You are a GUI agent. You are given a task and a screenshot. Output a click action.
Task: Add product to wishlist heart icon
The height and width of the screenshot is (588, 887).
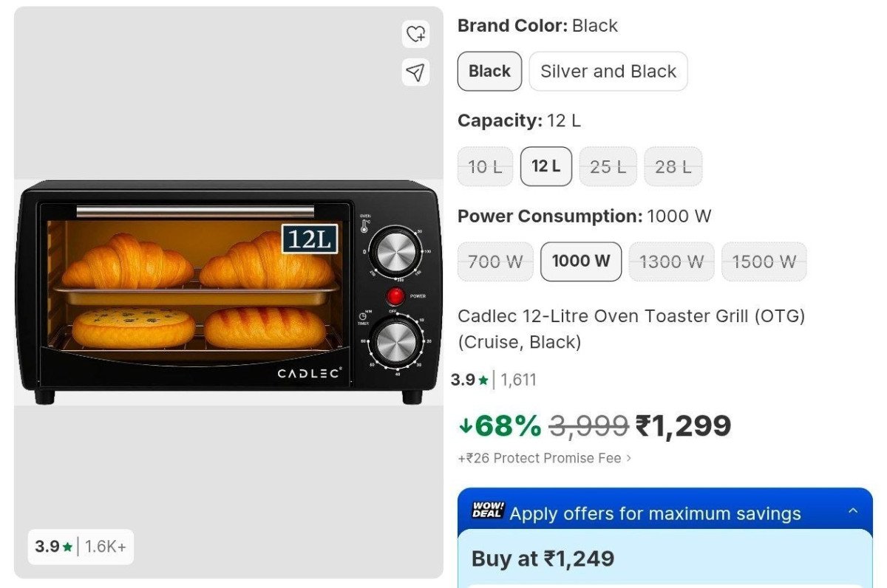tap(416, 34)
